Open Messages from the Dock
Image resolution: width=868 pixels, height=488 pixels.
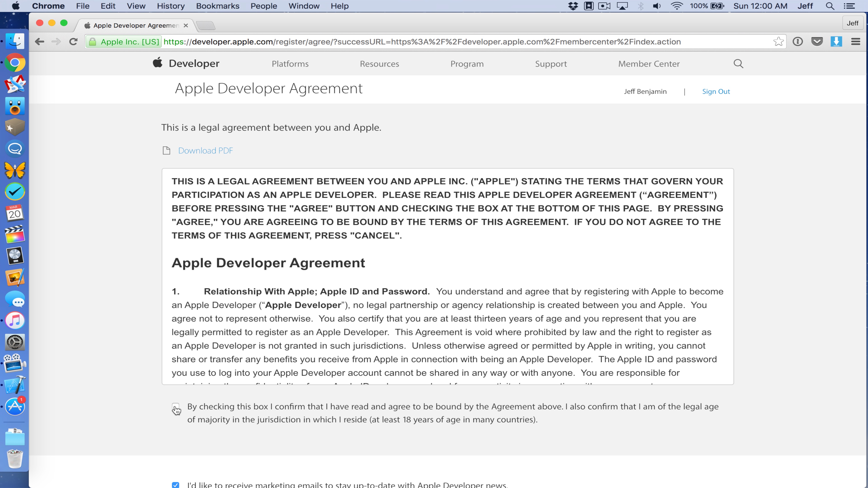[x=15, y=299]
